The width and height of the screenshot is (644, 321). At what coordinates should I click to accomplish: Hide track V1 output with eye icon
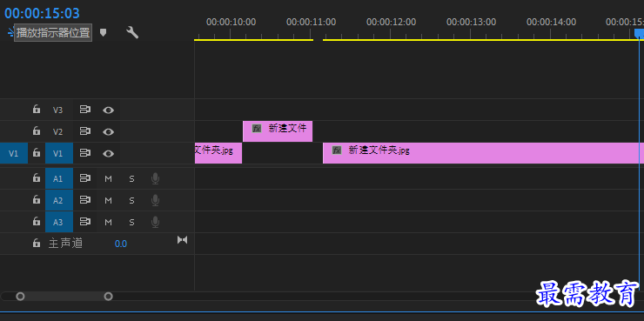108,153
